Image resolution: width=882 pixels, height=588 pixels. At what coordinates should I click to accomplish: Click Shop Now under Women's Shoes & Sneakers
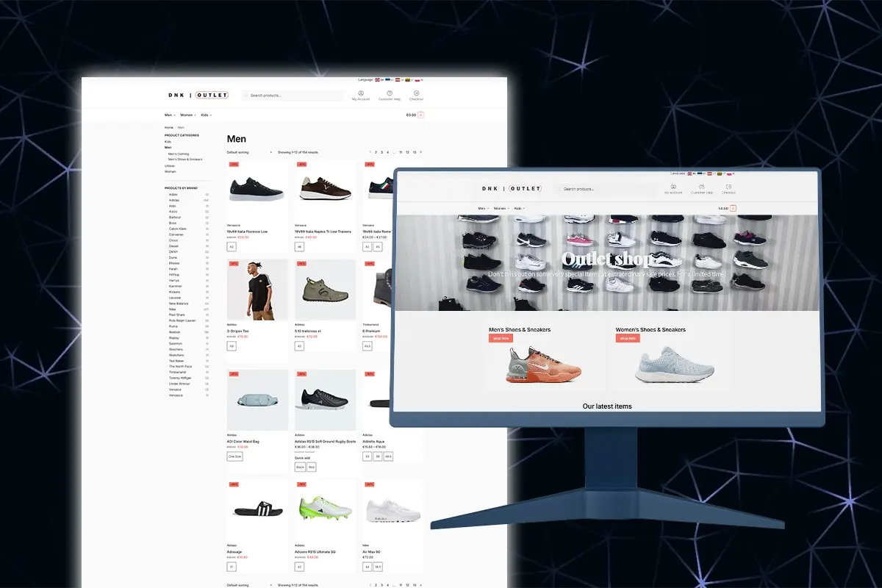pyautogui.click(x=628, y=339)
